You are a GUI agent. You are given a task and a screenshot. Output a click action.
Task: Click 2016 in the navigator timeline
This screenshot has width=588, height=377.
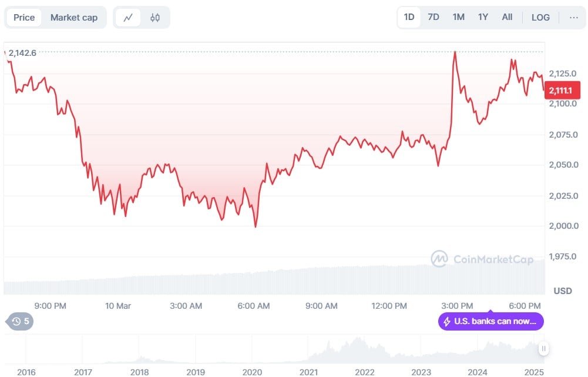(27, 372)
